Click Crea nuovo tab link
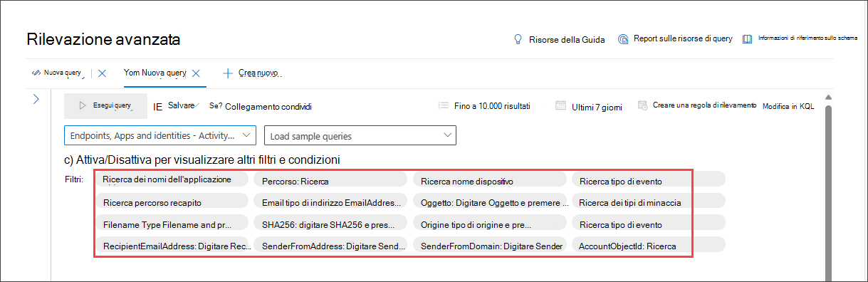The height and width of the screenshot is (282, 868). pos(258,73)
